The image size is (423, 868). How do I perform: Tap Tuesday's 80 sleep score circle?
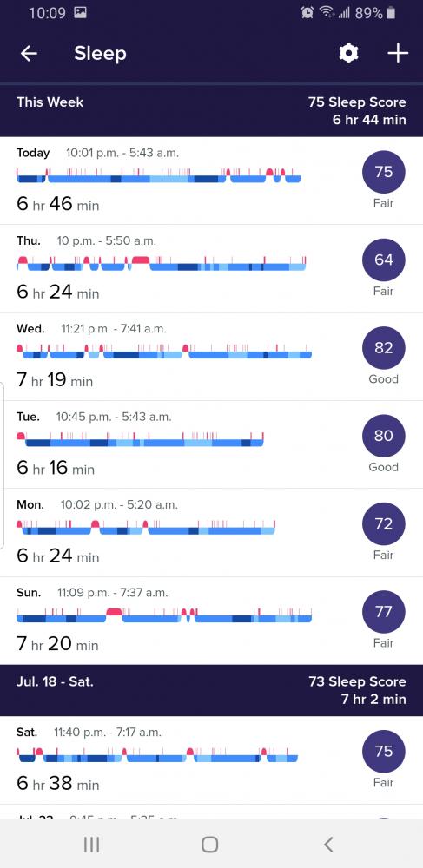pos(384,436)
